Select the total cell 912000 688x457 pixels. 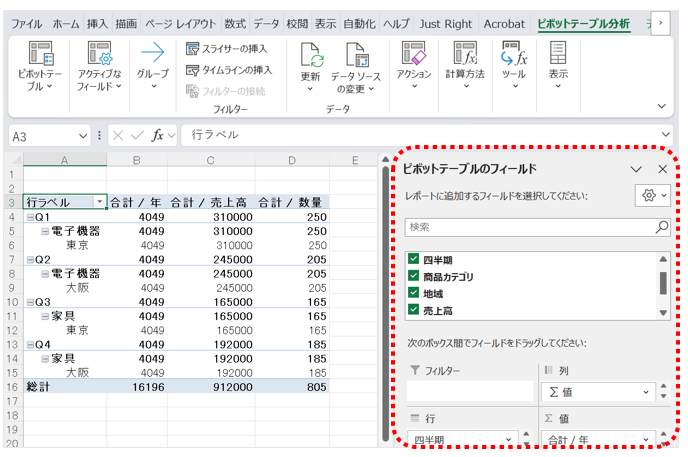click(x=211, y=387)
